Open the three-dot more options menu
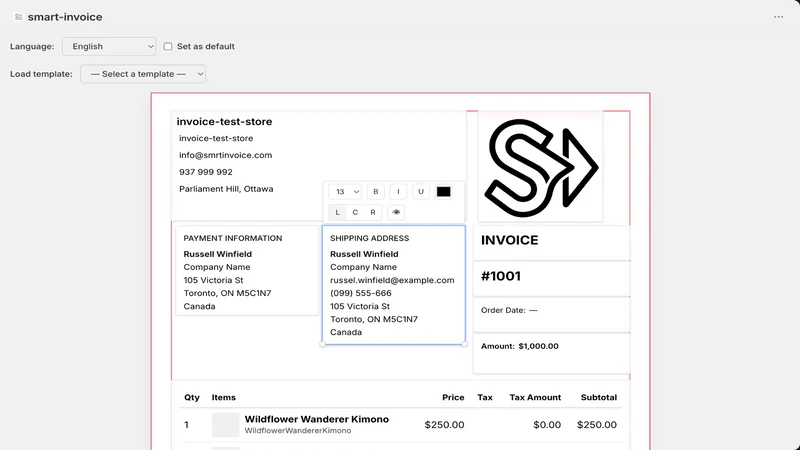 (778, 17)
